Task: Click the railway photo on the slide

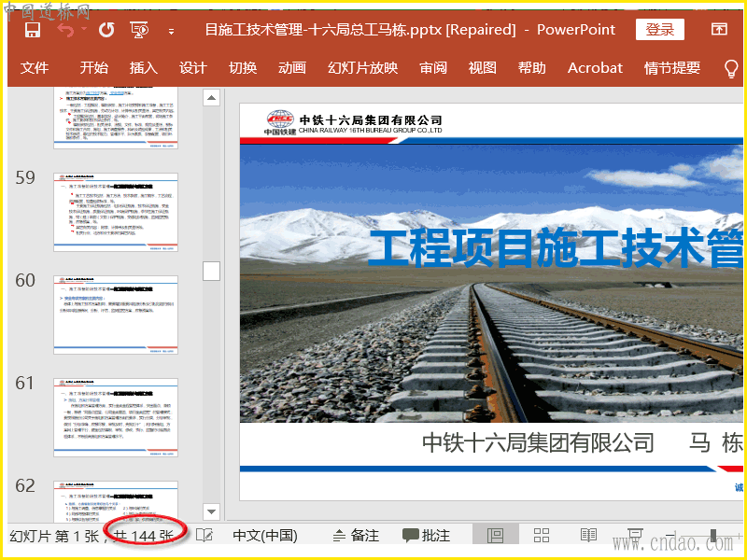Action: click(x=491, y=284)
